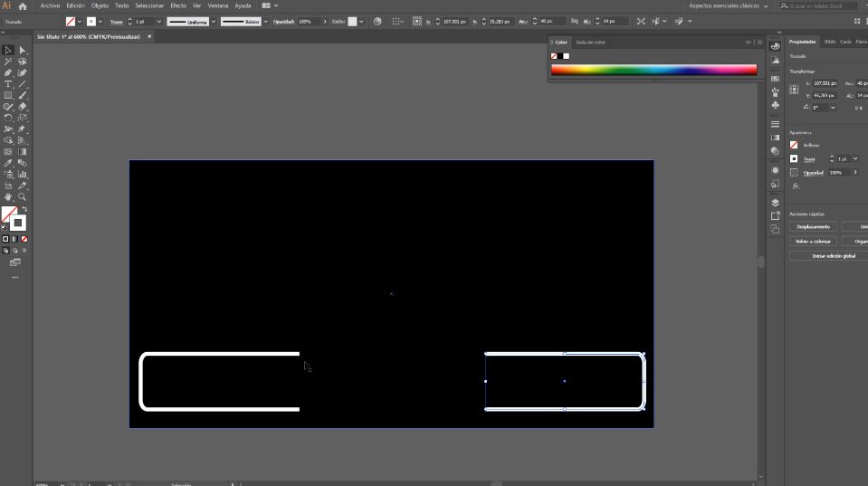Open the Uniforme width profile dropdown
Screen dimensions: 868x486
point(213,22)
